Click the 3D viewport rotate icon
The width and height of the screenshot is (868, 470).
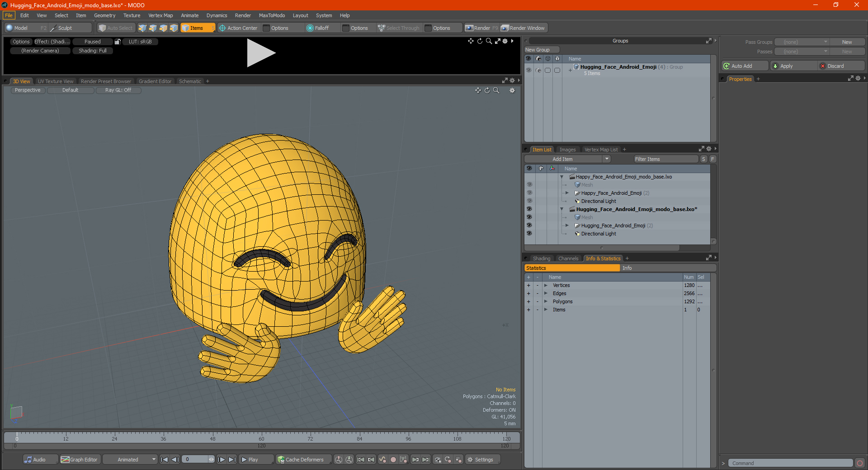[x=487, y=90]
